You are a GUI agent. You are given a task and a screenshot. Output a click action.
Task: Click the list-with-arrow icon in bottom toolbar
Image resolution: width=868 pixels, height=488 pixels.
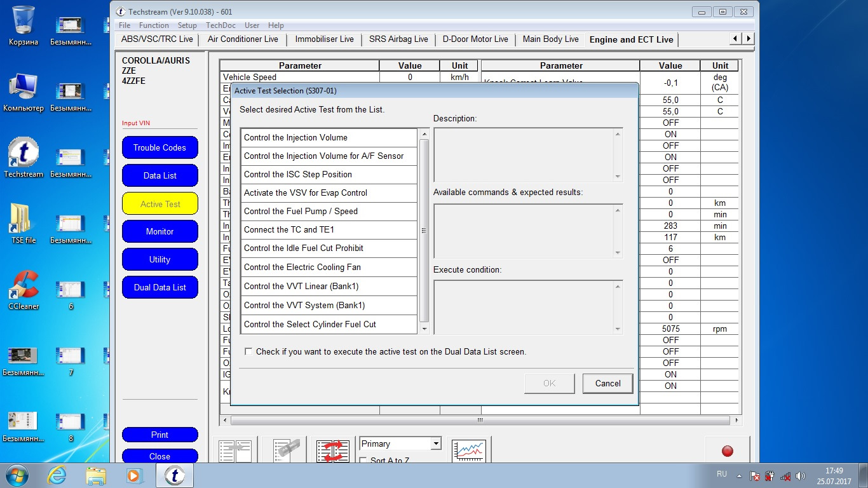[235, 451]
